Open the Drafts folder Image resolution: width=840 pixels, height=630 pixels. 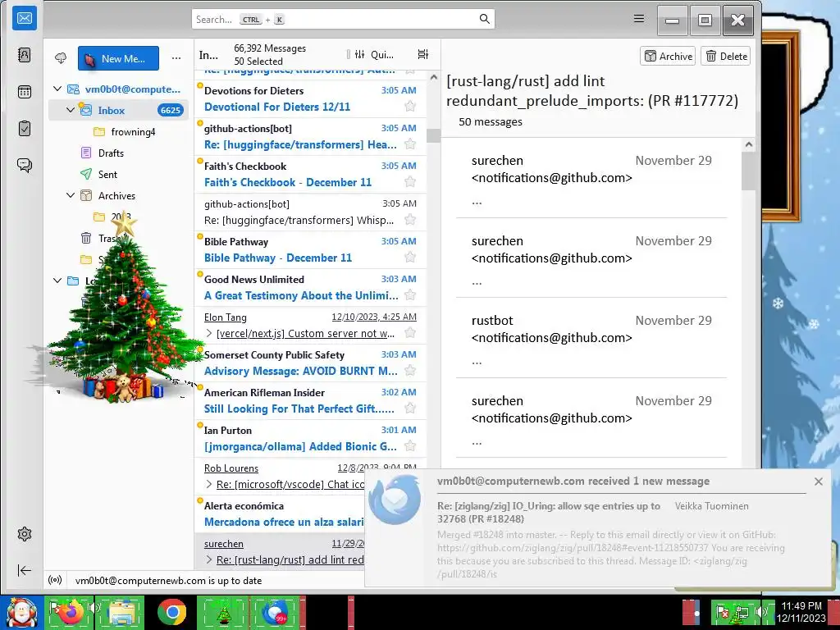(x=111, y=153)
